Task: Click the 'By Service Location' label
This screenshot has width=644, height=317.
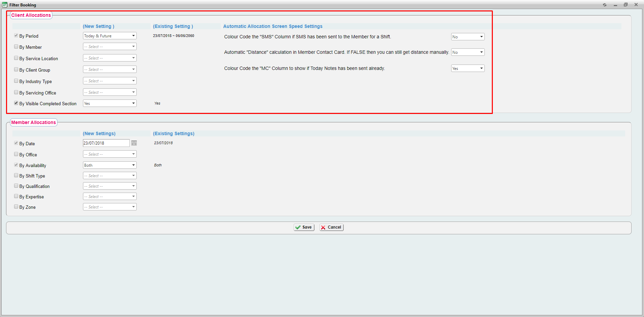Action: pos(39,58)
